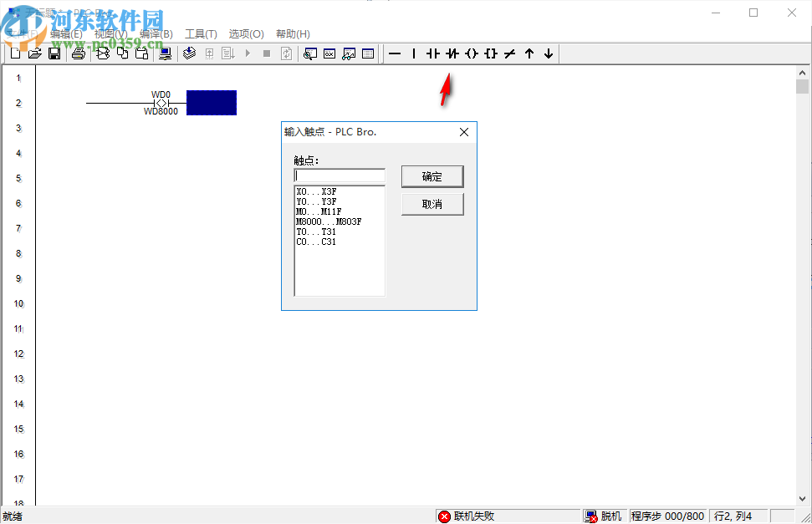This screenshot has height=524, width=812.
Task: Click the monitor search window icon
Action: (x=310, y=53)
